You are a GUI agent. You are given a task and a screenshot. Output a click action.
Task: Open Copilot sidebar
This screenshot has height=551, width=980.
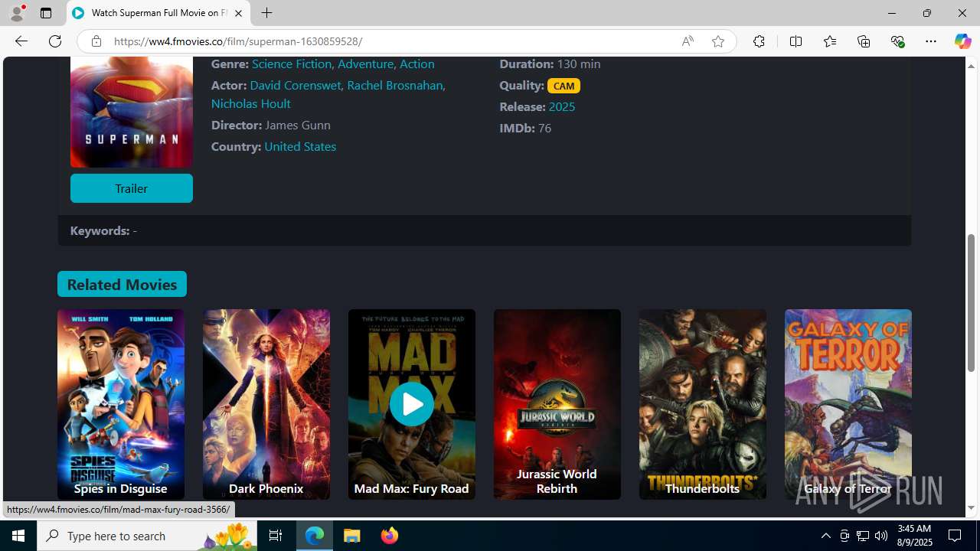(x=962, y=41)
